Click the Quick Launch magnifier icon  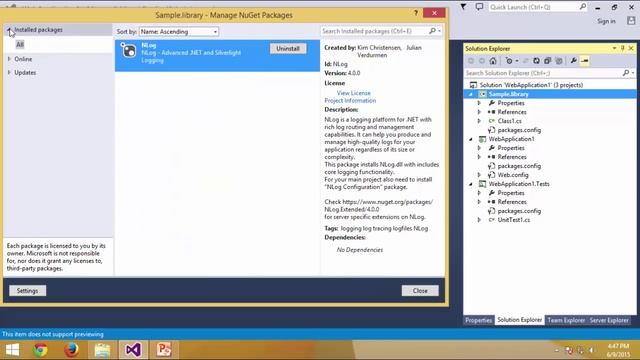[583, 7]
